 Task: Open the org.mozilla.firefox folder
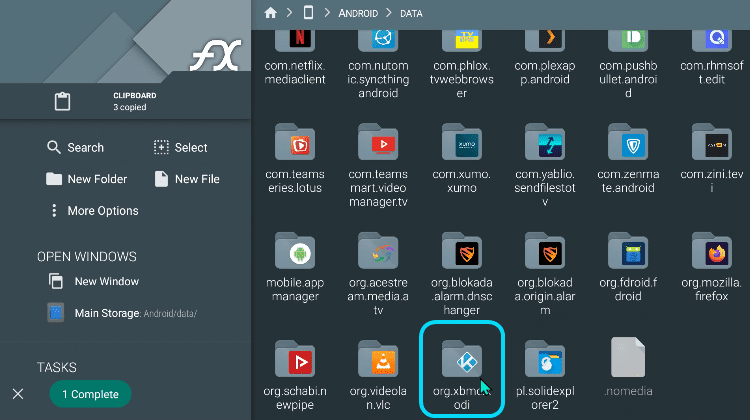point(711,267)
